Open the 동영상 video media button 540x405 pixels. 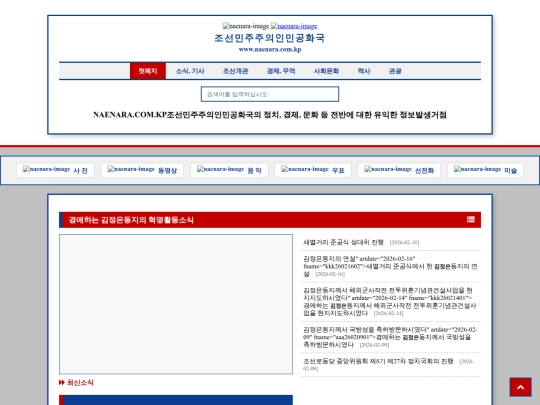pyautogui.click(x=142, y=170)
